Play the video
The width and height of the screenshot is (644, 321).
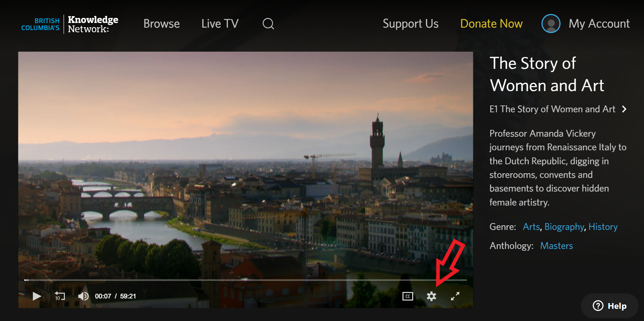click(x=37, y=296)
